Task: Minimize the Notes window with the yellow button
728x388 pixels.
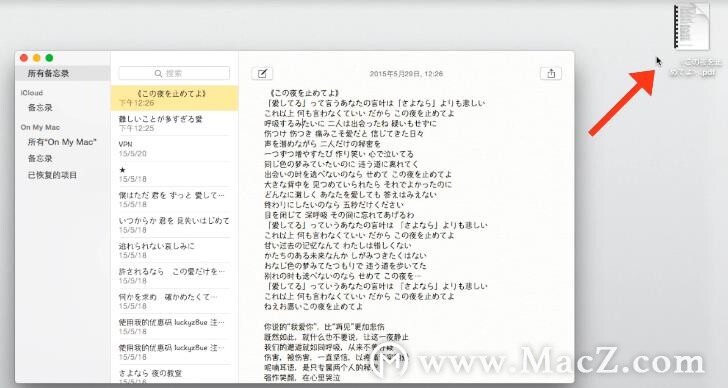Action: pyautogui.click(x=36, y=58)
